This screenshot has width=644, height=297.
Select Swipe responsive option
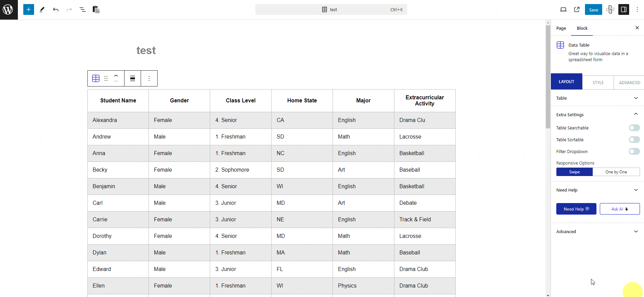tap(575, 172)
